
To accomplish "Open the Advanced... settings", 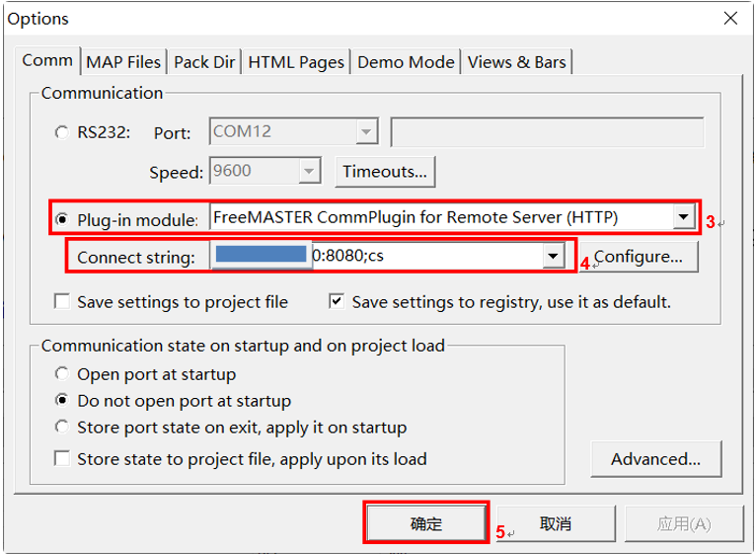I will click(655, 459).
